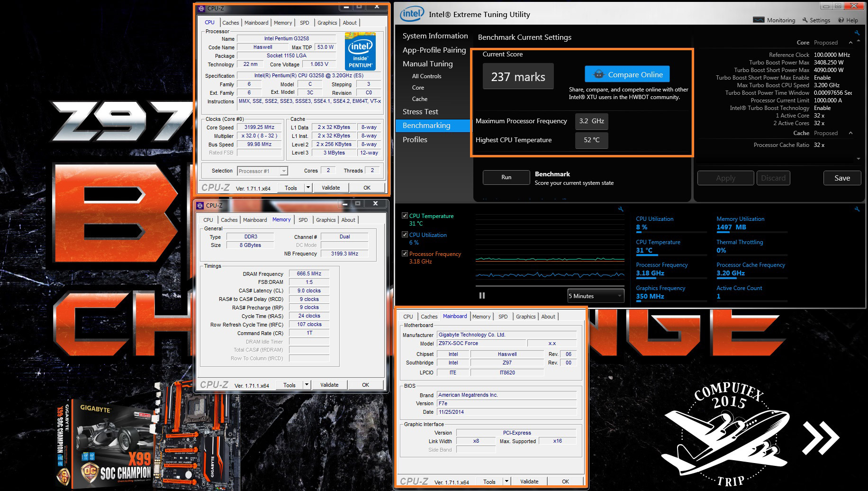Go to Stress Test in XTU sidebar
This screenshot has width=868, height=491.
420,112
